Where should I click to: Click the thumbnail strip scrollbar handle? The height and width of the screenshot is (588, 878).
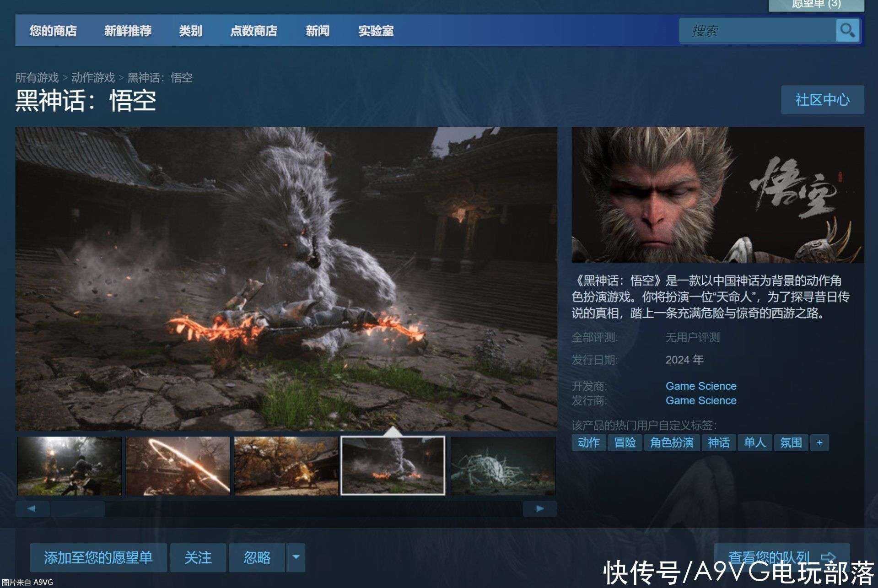point(77,508)
